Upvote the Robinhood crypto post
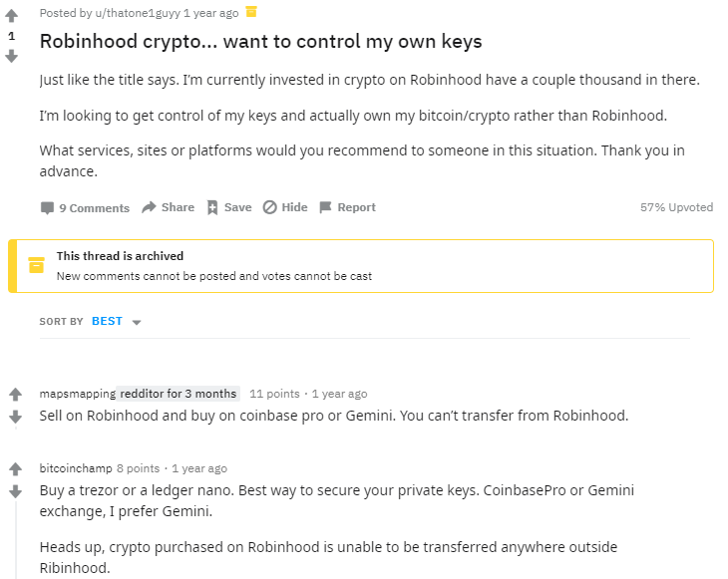This screenshot has width=728, height=579. pos(12,16)
